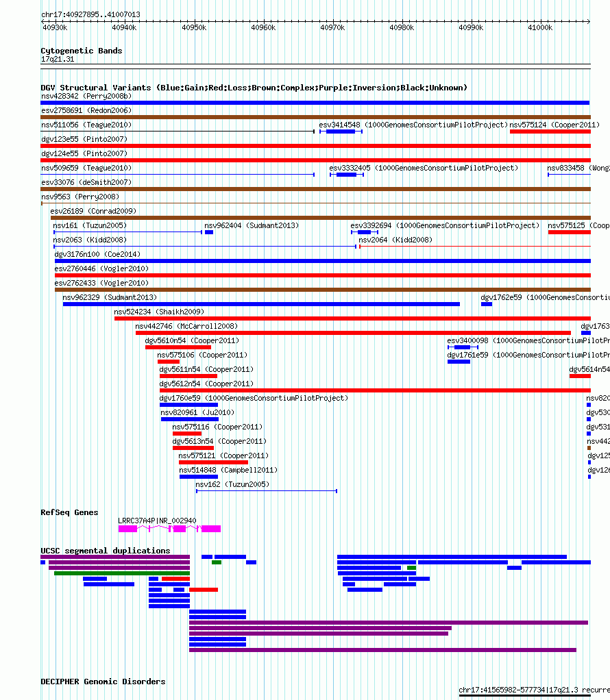Viewport: 610px width, 700px height.
Task: Click nsv2064 (Kidd2008) variant label
Action: click(x=395, y=240)
